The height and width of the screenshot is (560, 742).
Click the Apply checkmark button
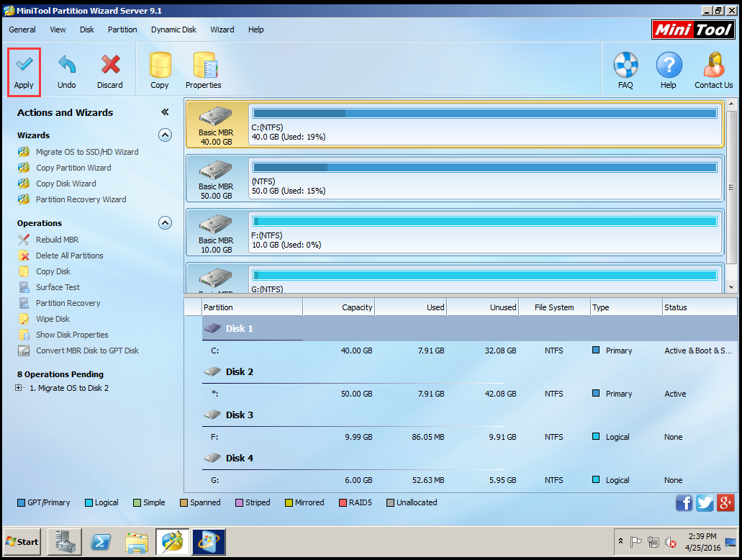(24, 72)
